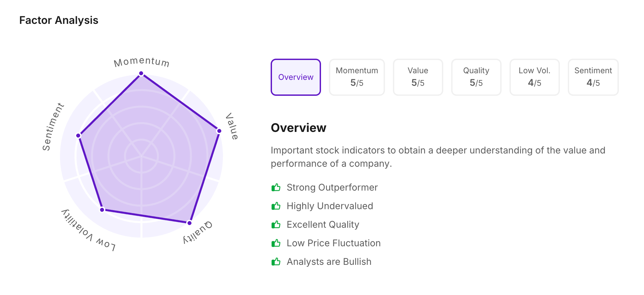Click the Momentum data point on radar chart
644x295 pixels.
[141, 73]
